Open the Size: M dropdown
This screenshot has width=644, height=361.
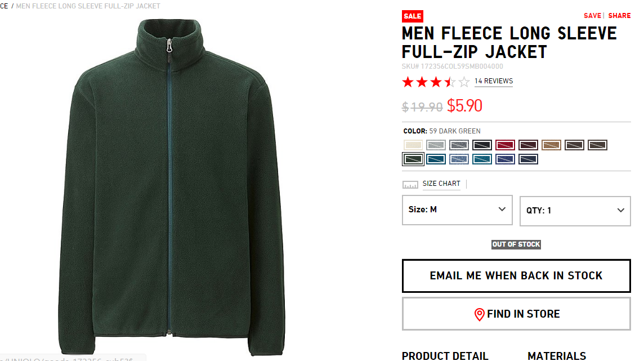457,210
